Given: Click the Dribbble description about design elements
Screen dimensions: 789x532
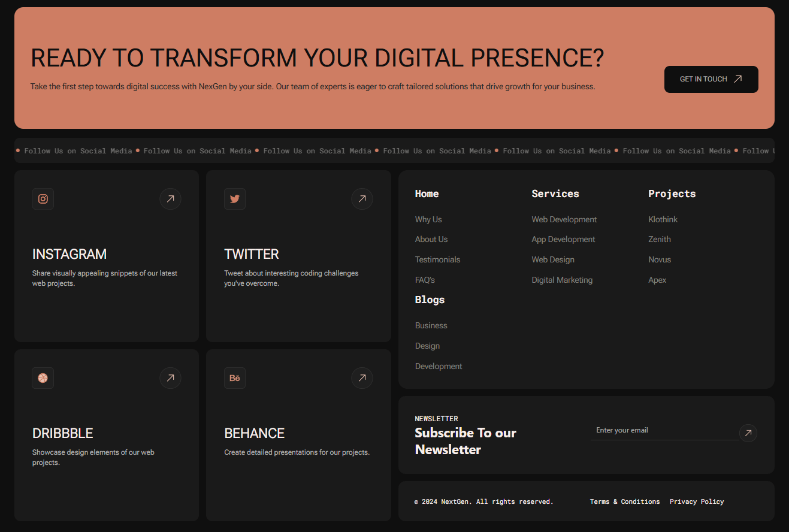Looking at the screenshot, I should (93, 457).
